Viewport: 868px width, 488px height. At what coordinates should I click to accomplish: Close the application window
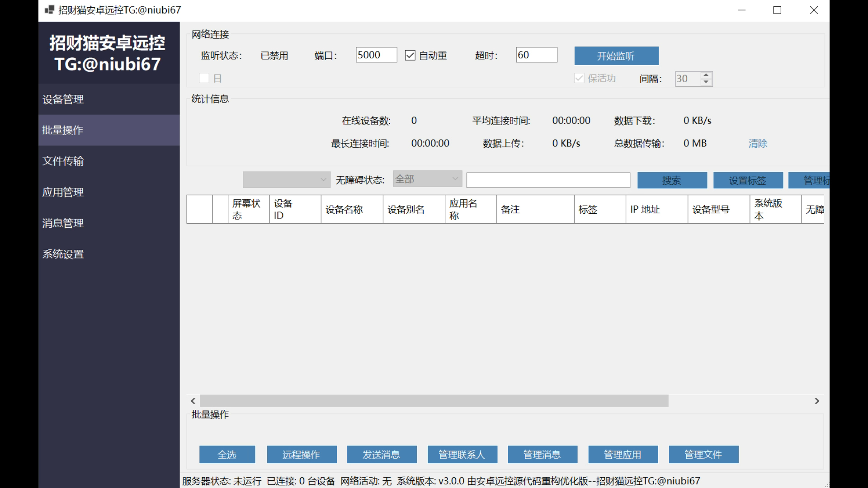coord(814,10)
